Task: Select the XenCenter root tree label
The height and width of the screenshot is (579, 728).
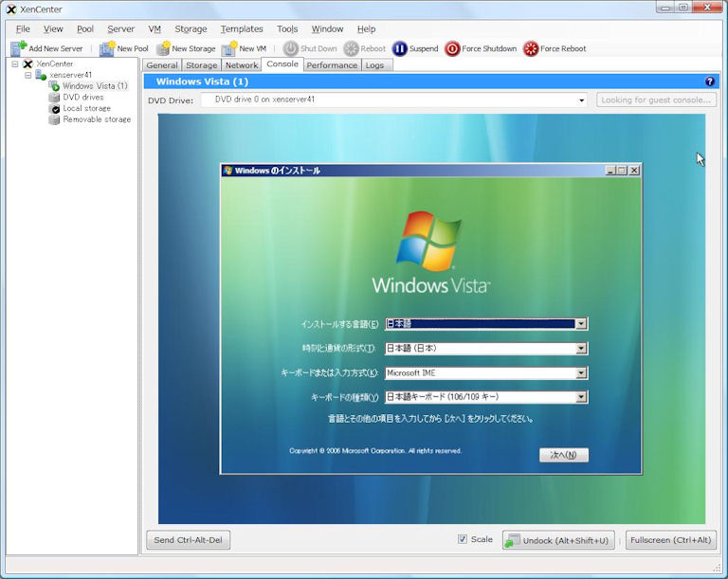Action: point(54,63)
